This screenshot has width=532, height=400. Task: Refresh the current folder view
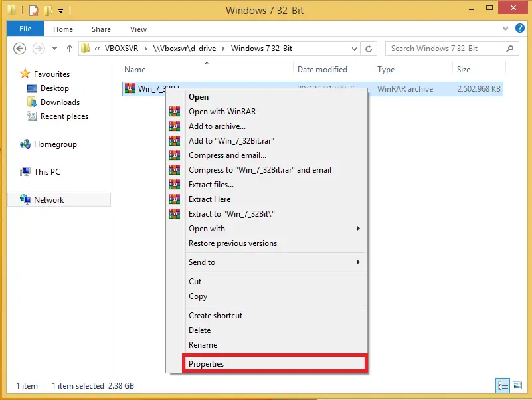pos(369,49)
